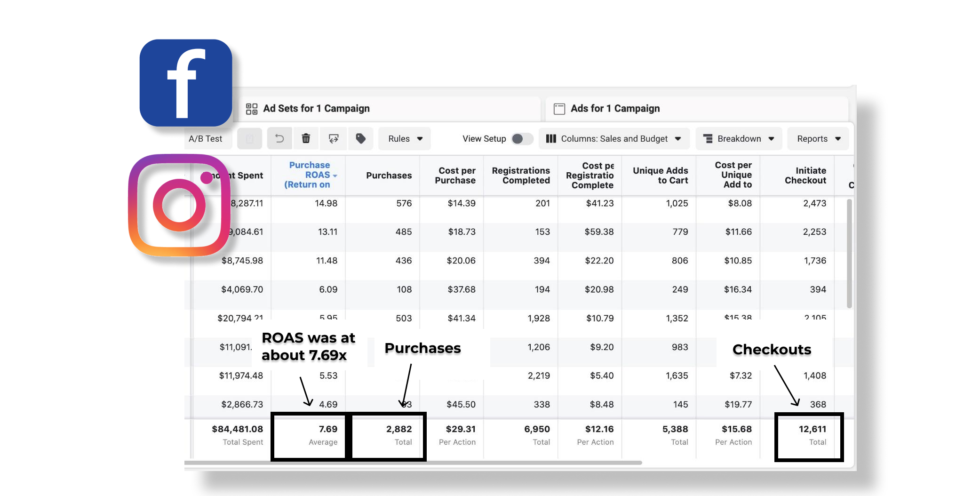Click the ROAS value 13.11

pos(327,232)
